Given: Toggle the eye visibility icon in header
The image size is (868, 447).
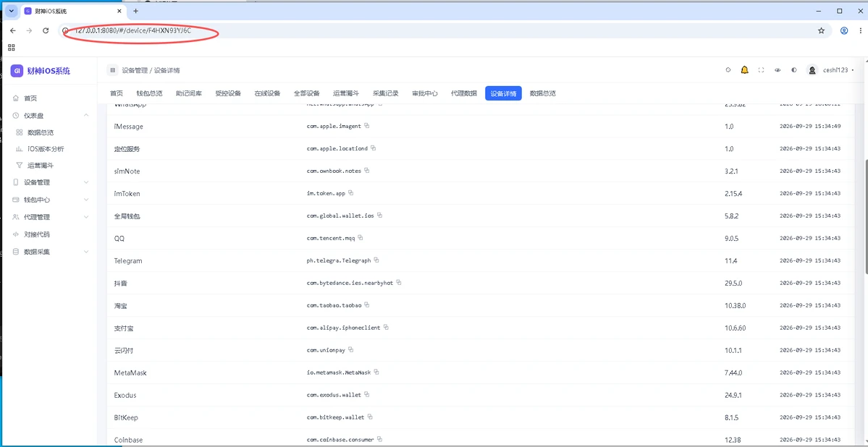Looking at the screenshot, I should [778, 70].
